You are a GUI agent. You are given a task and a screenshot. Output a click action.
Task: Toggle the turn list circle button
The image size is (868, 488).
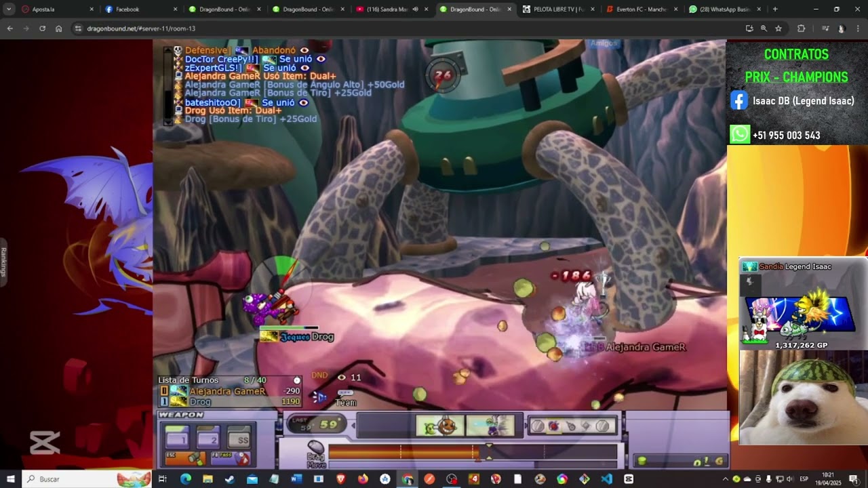[x=297, y=380]
